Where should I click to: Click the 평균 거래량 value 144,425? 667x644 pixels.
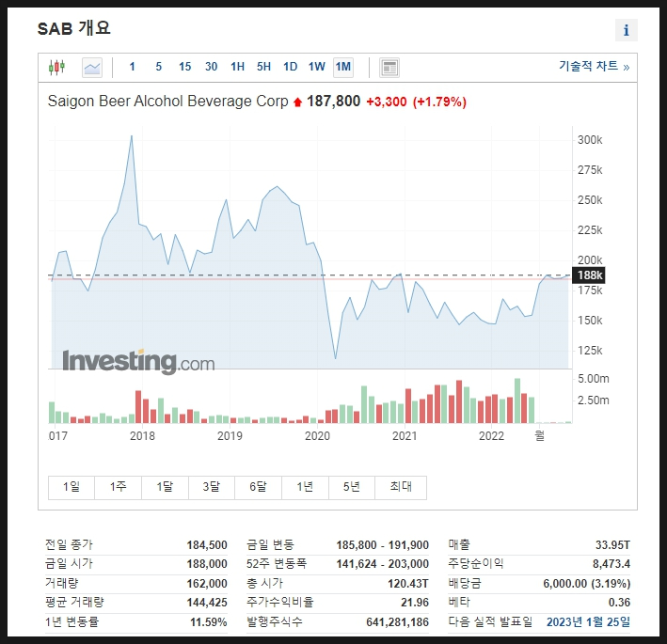[207, 603]
